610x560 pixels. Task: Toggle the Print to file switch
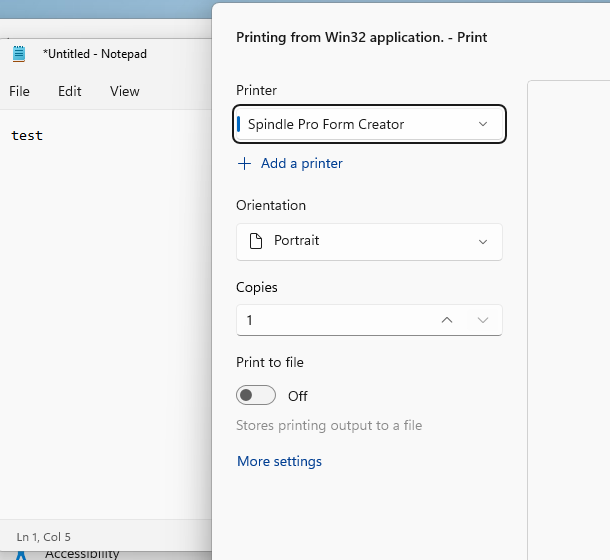click(256, 395)
